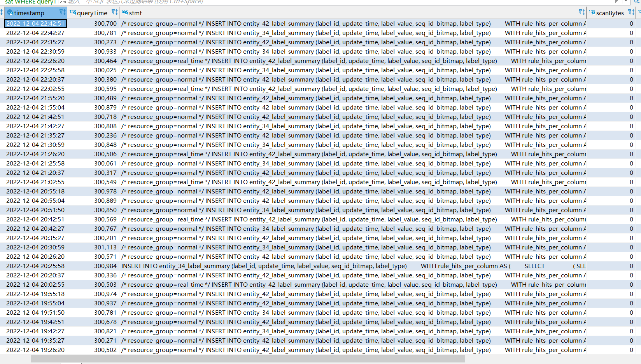Select timestamp cell 2022-12-04 20:51:50
The width and height of the screenshot is (641, 364).
tap(35, 210)
